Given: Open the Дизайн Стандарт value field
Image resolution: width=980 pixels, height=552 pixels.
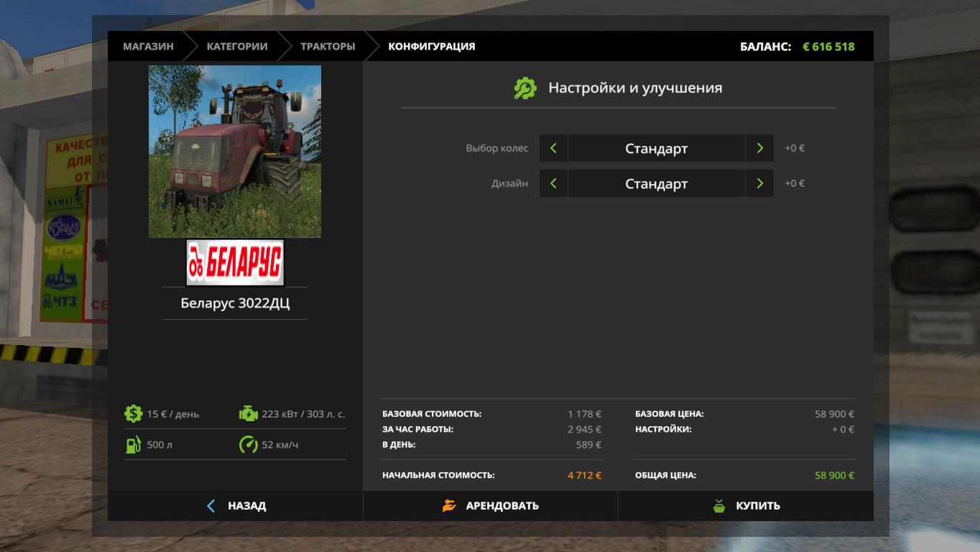Looking at the screenshot, I should click(656, 183).
